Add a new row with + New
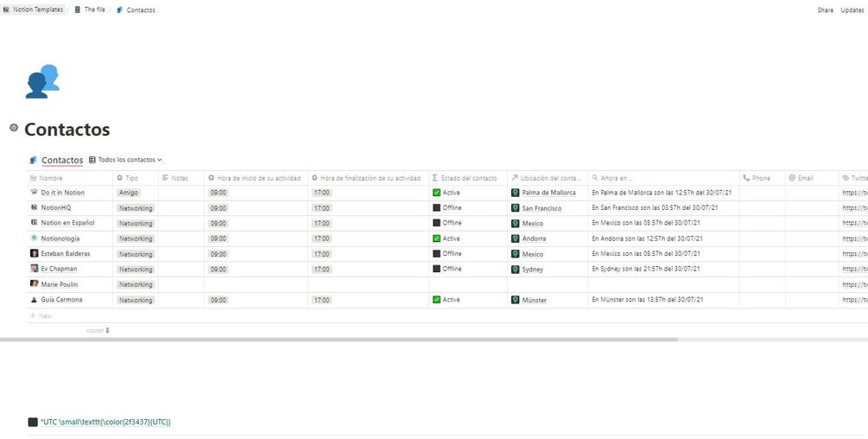Screen dimensions: 868x439 tap(41, 315)
